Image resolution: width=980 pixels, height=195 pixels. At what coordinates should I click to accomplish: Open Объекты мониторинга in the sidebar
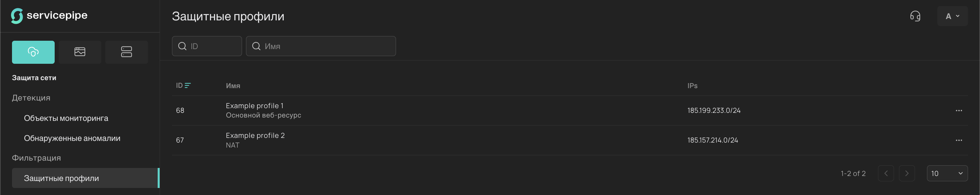66,119
